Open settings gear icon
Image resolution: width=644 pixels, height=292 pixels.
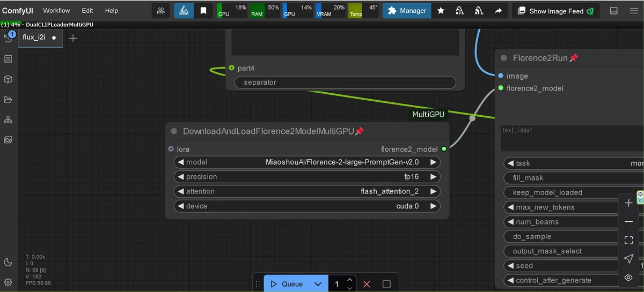pyautogui.click(x=8, y=282)
